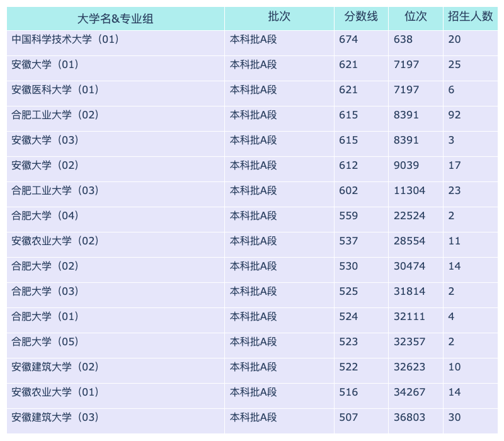504x441 pixels.
Task: Click enrollment count 4 for 合肥大学（01）
Action: (451, 316)
